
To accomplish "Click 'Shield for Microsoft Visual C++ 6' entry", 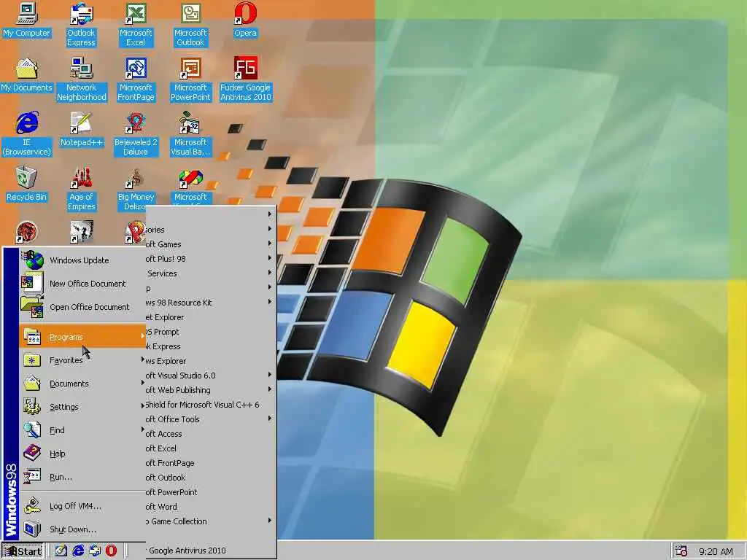I will click(x=210, y=404).
